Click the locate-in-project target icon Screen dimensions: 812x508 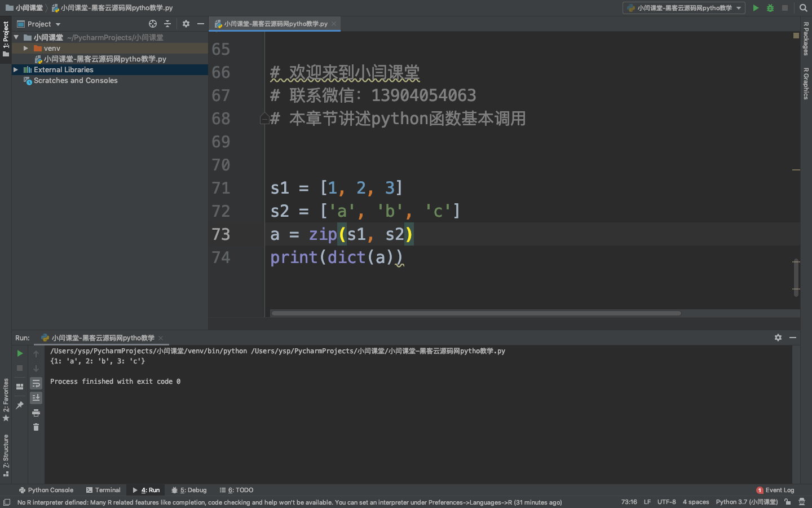point(153,24)
